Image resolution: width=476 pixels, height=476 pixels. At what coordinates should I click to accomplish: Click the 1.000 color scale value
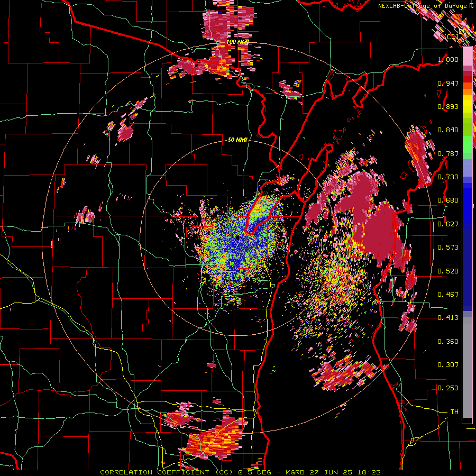[x=448, y=59]
